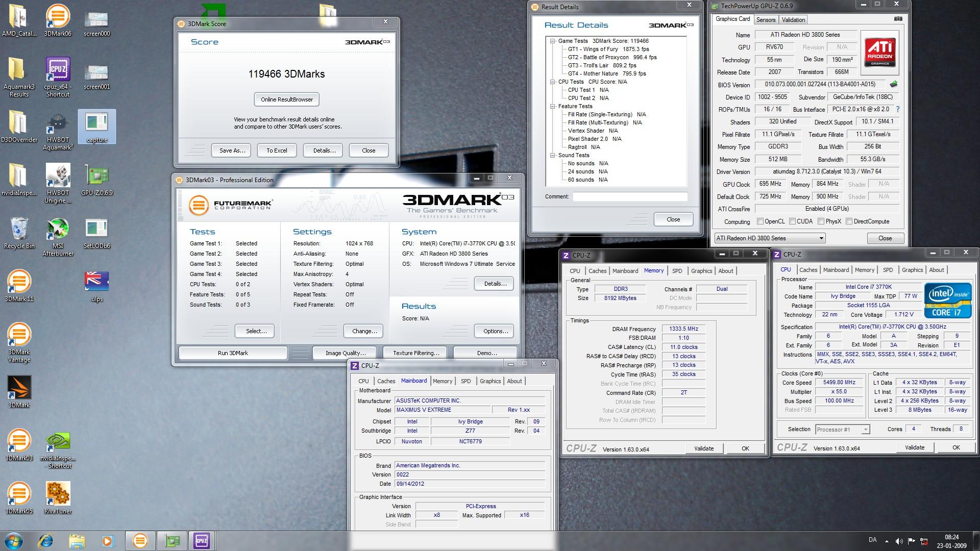Click the Image Quality... button

pos(346,353)
